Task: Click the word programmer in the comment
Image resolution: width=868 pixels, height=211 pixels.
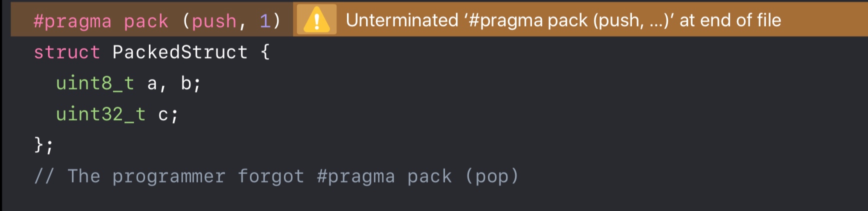Action: 168,177
